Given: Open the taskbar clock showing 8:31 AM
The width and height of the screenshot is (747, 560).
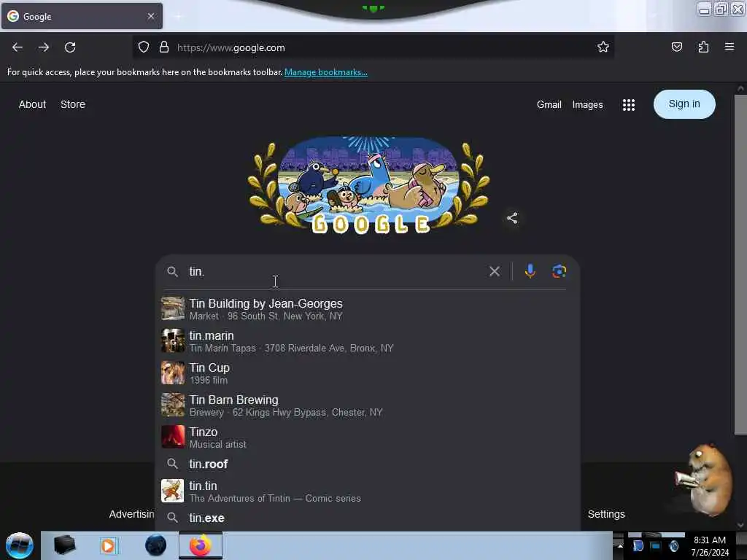Looking at the screenshot, I should (710, 546).
